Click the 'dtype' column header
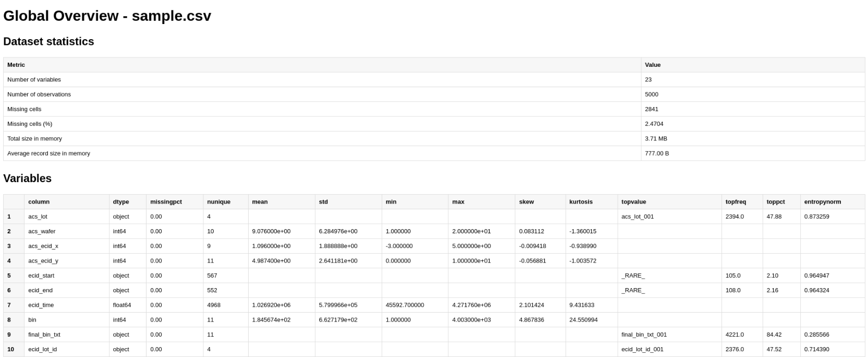868x357 pixels. (120, 202)
